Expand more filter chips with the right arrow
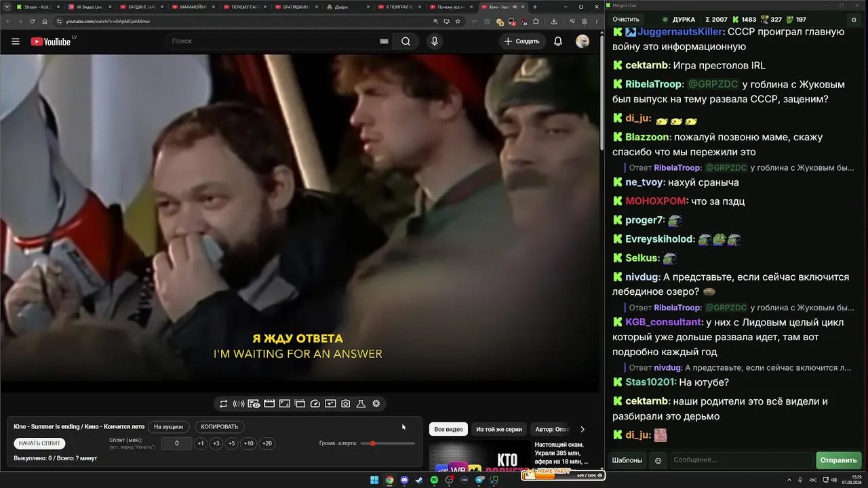This screenshot has height=488, width=868. point(583,429)
